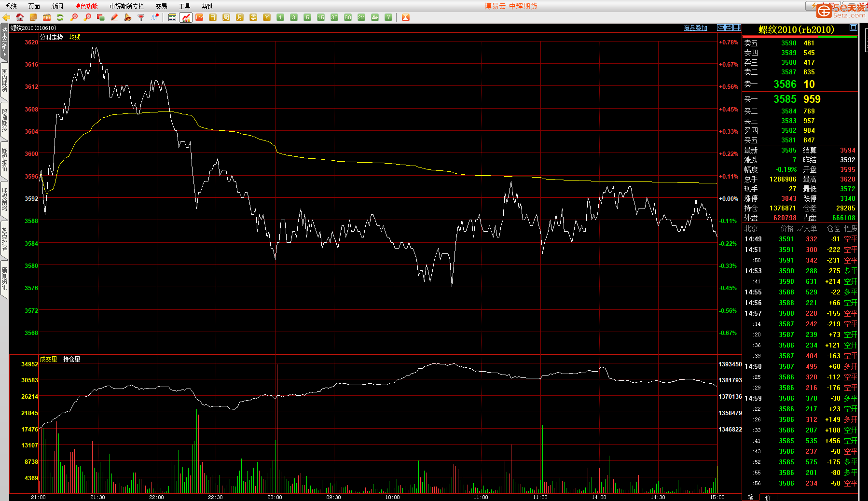
Task: Click the 成交量 indicator label
Action: coord(48,359)
